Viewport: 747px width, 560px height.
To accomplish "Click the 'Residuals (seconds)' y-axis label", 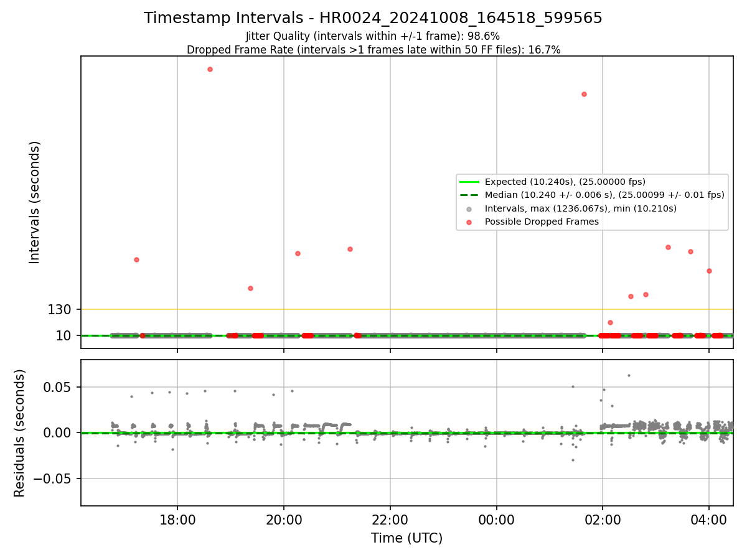I will [20, 433].
